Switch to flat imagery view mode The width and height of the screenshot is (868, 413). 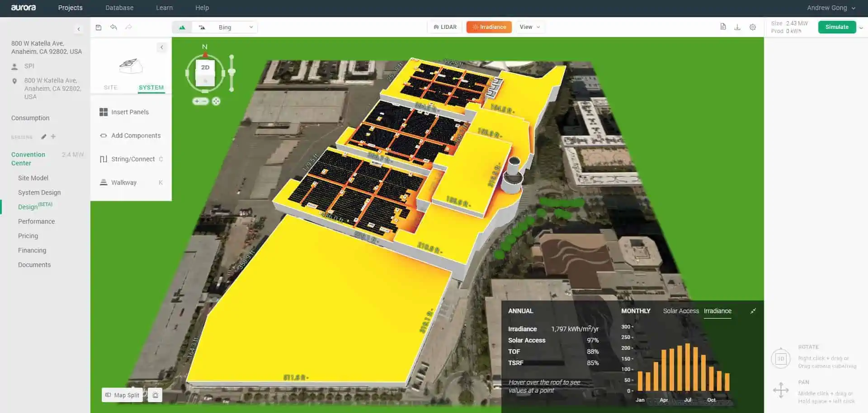202,27
